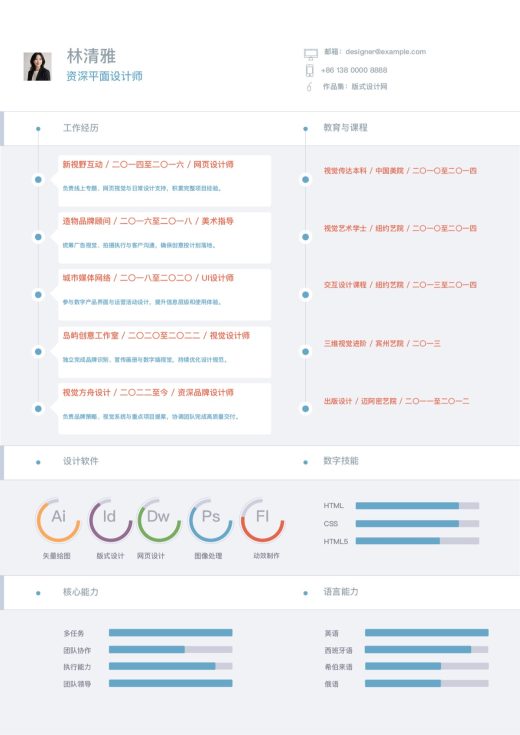The width and height of the screenshot is (520, 735).
Task: Click timeline dot for 视觉方舟设计 entry
Action: [x=38, y=409]
